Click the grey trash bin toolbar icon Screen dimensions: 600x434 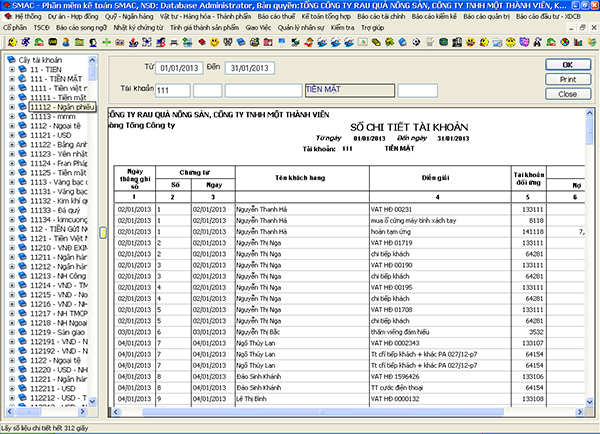[x=430, y=42]
